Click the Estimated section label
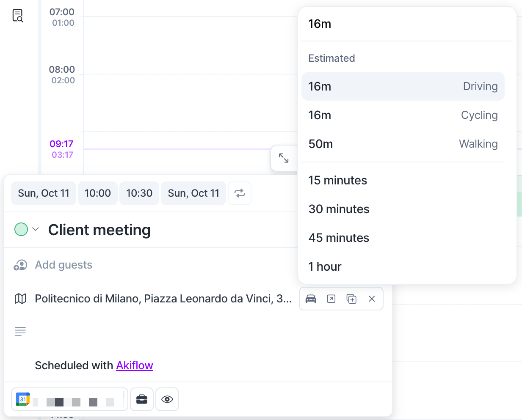The image size is (522, 420). 331,58
